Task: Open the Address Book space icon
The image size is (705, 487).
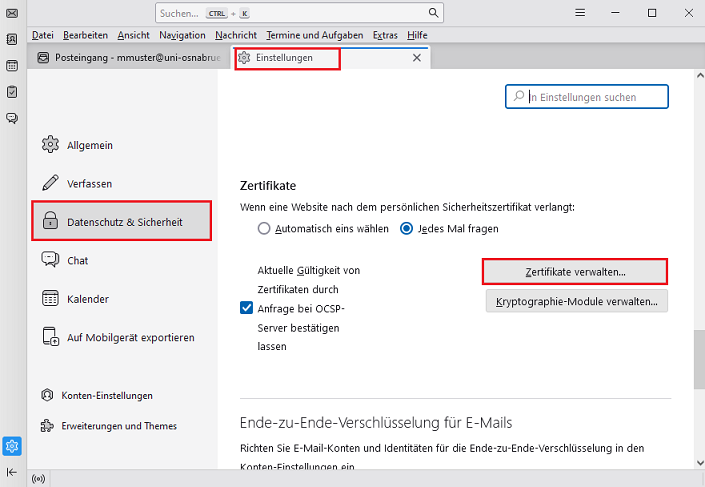Action: (12, 39)
